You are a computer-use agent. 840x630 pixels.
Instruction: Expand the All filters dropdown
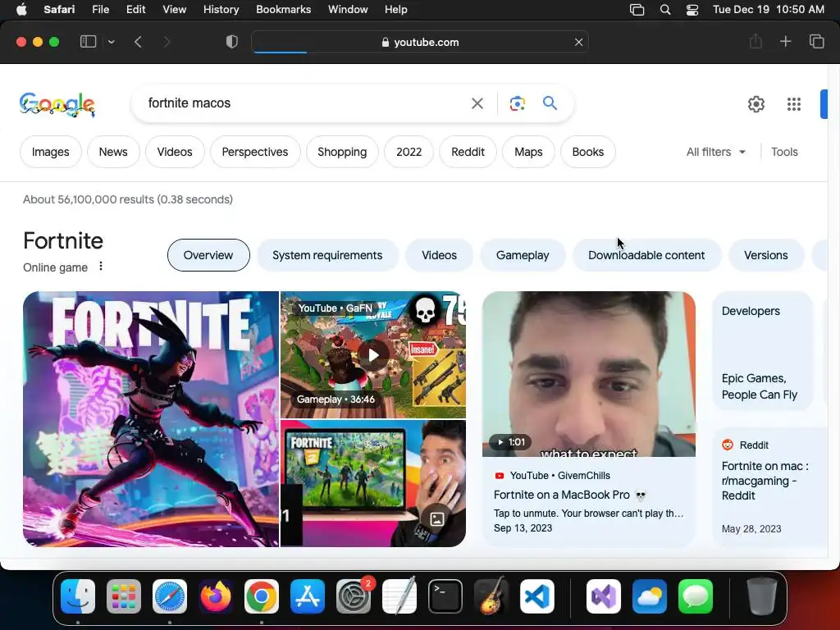pos(716,152)
